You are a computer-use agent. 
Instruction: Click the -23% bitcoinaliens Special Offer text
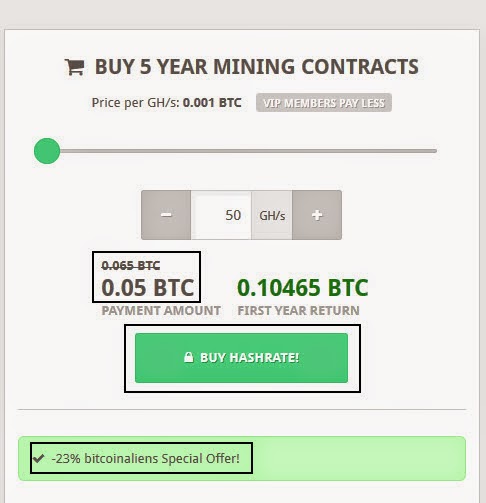point(146,459)
